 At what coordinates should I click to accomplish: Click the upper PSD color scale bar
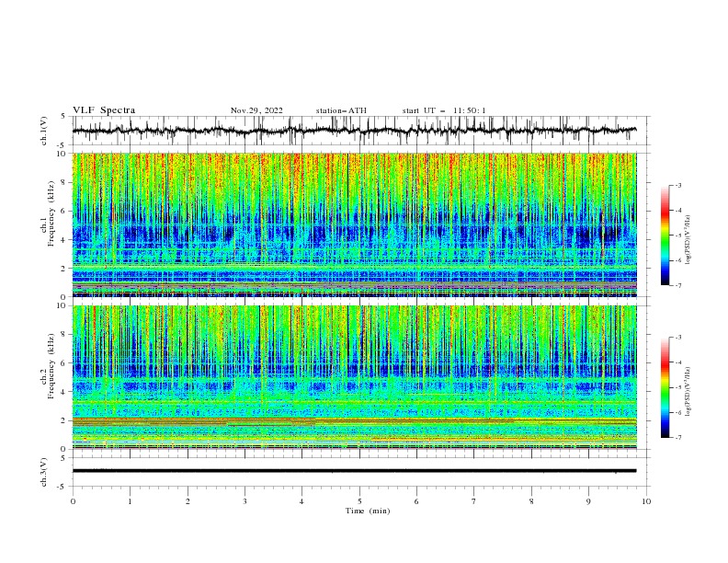pos(665,236)
